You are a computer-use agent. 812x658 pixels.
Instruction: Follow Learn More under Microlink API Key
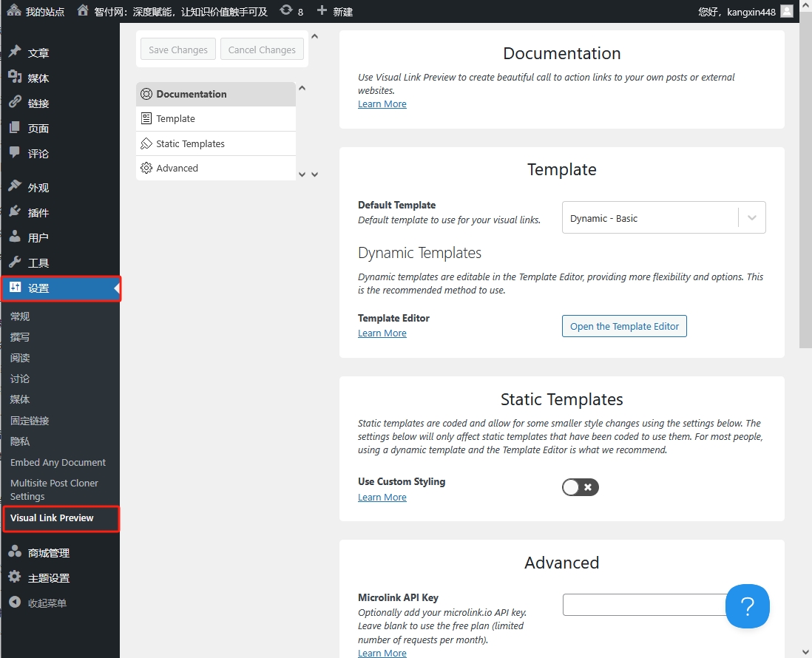[382, 653]
